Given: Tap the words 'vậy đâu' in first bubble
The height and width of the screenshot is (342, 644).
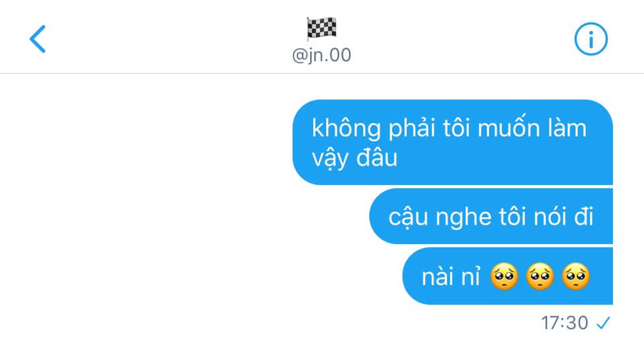Looking at the screenshot, I should (x=354, y=158).
